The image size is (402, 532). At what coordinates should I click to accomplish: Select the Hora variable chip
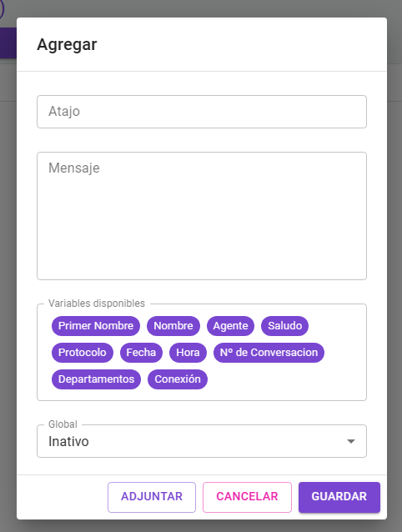188,353
